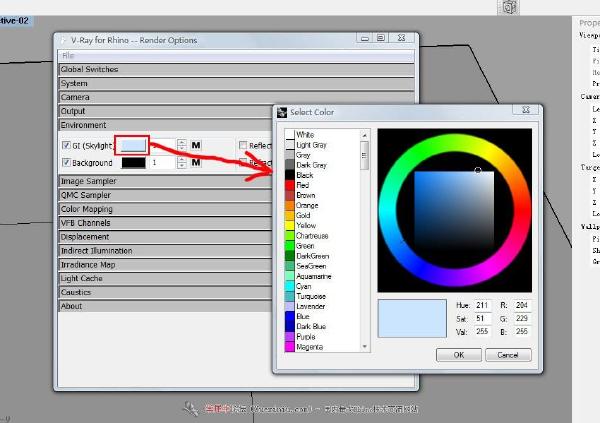600x423 pixels.
Task: Select Black in the color list
Action: click(305, 175)
